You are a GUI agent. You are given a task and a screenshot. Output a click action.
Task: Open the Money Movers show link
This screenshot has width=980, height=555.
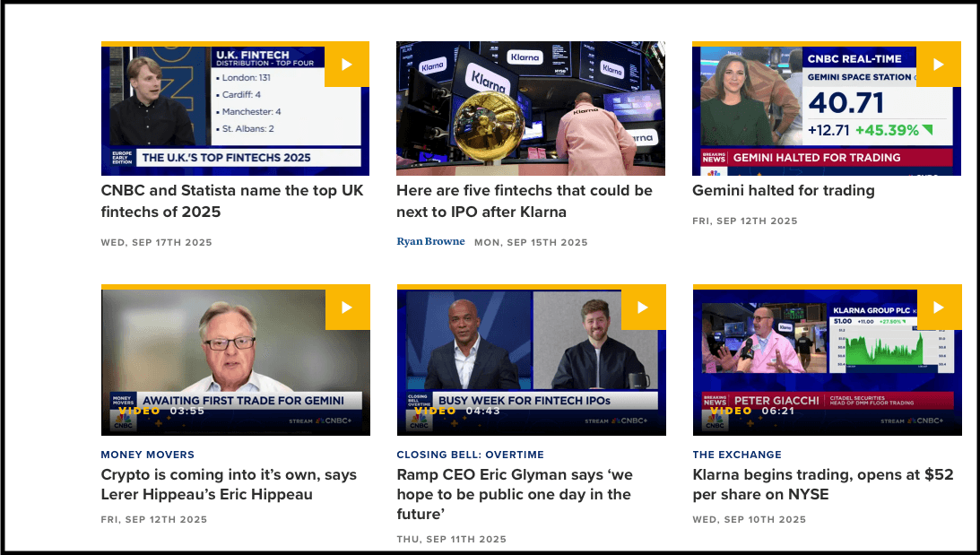148,455
